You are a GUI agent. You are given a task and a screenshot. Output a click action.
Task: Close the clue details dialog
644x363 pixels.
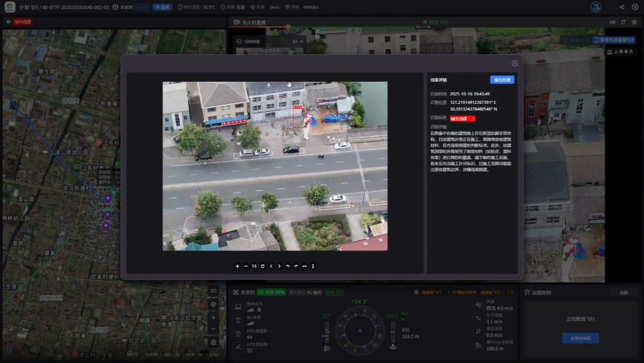(515, 63)
